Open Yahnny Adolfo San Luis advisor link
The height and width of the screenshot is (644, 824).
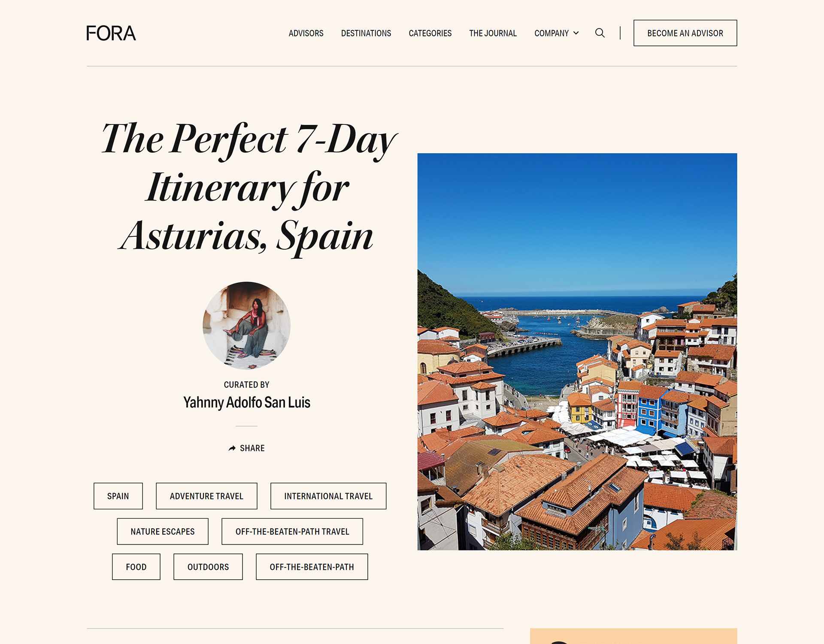247,402
